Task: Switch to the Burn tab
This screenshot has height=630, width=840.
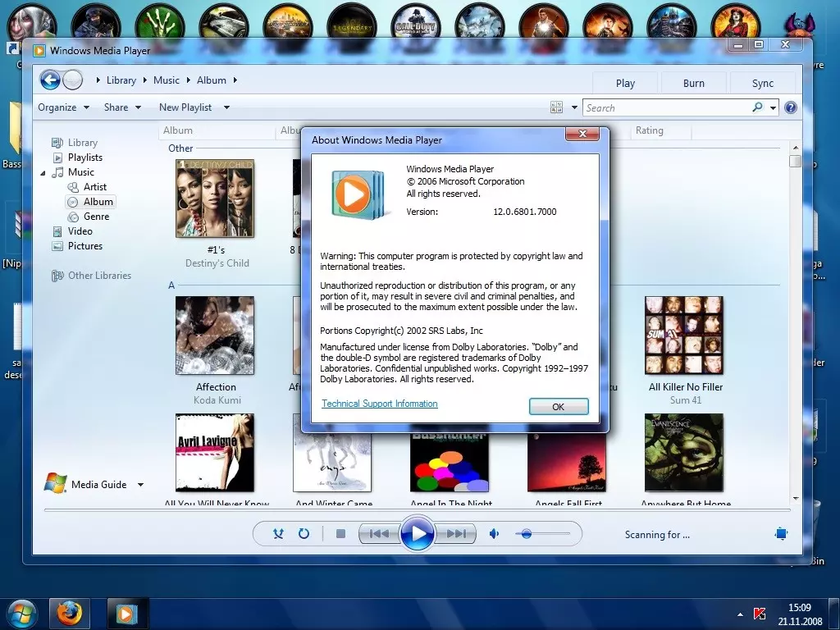Action: (693, 83)
